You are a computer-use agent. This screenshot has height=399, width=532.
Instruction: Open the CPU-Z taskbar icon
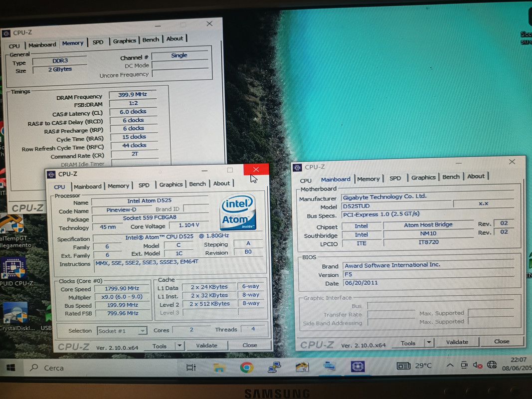click(357, 367)
